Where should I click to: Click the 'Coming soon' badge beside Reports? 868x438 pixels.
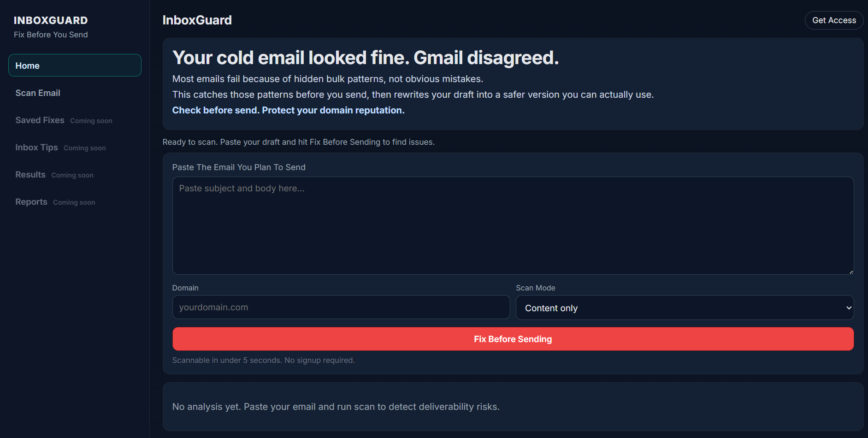(74, 202)
